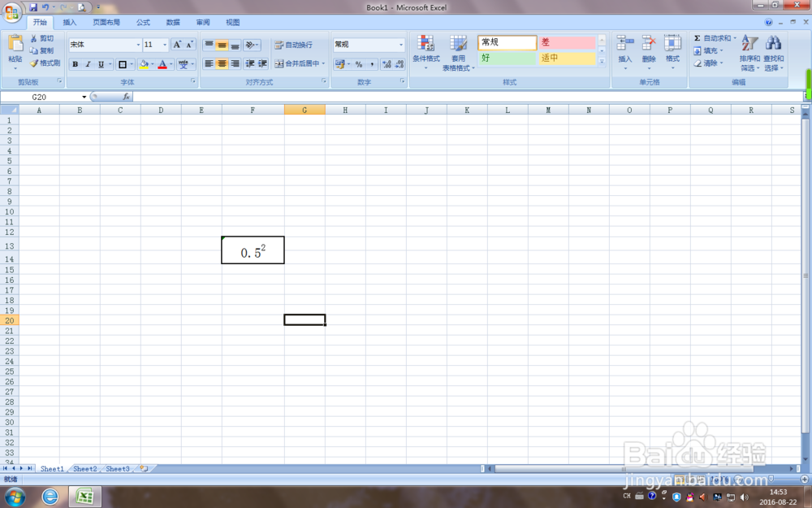Open Find and Select (查找和选择) binoculars
The image size is (812, 508).
773,53
